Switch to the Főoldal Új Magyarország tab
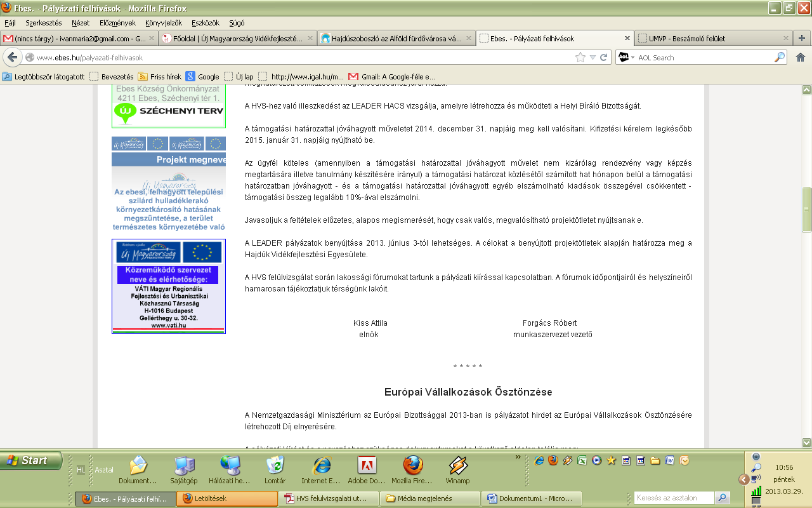 click(237, 38)
